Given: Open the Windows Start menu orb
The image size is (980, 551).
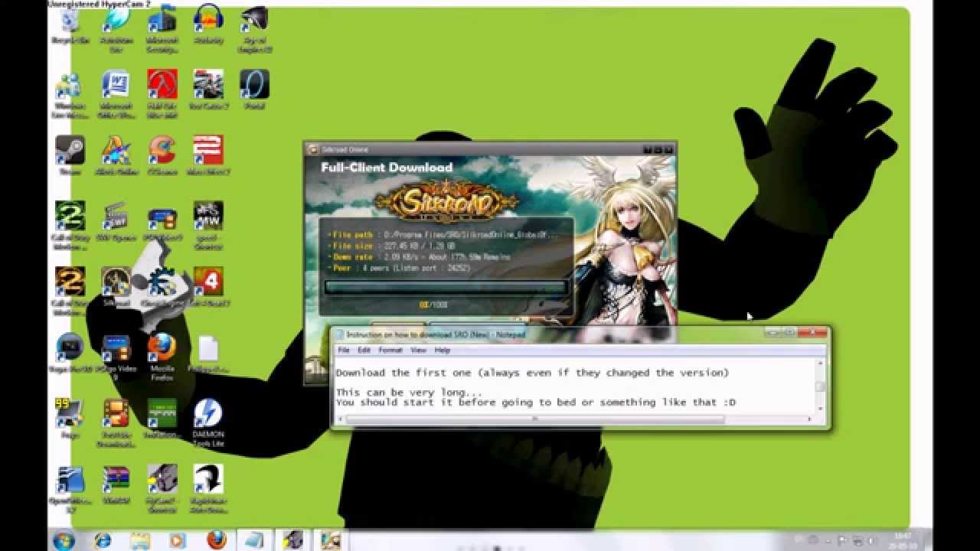Looking at the screenshot, I should point(64,540).
